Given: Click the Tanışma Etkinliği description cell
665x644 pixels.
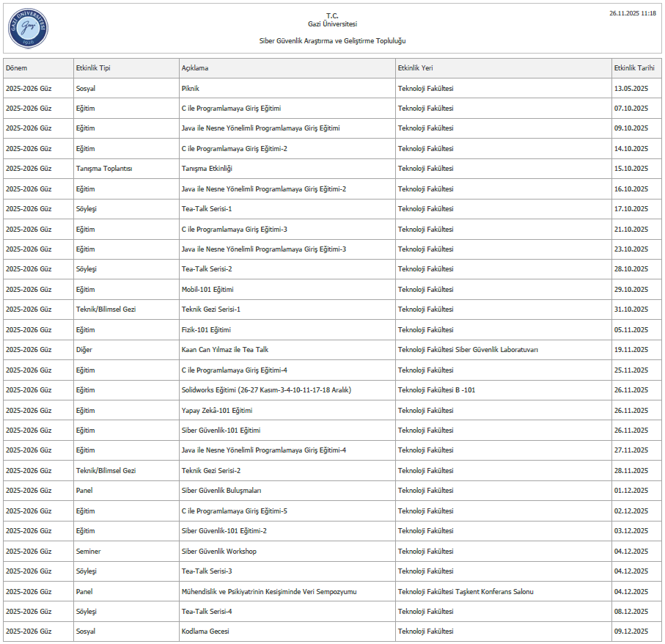Looking at the screenshot, I should point(207,169).
